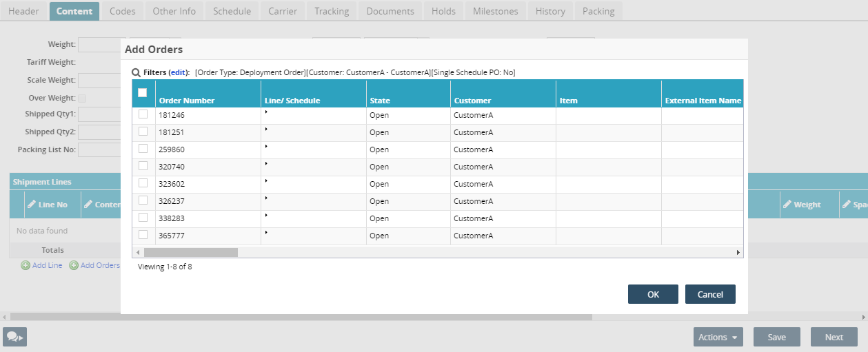This screenshot has width=868, height=352.
Task: Open the Carrier tab
Action: tap(283, 11)
